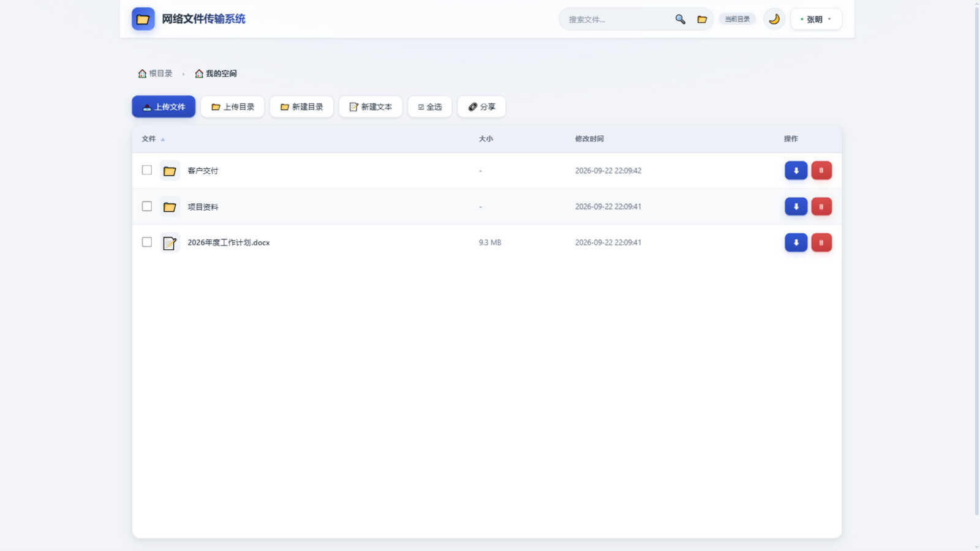Click the 新建目录 button
Viewport: 980px width, 551px height.
point(301,107)
